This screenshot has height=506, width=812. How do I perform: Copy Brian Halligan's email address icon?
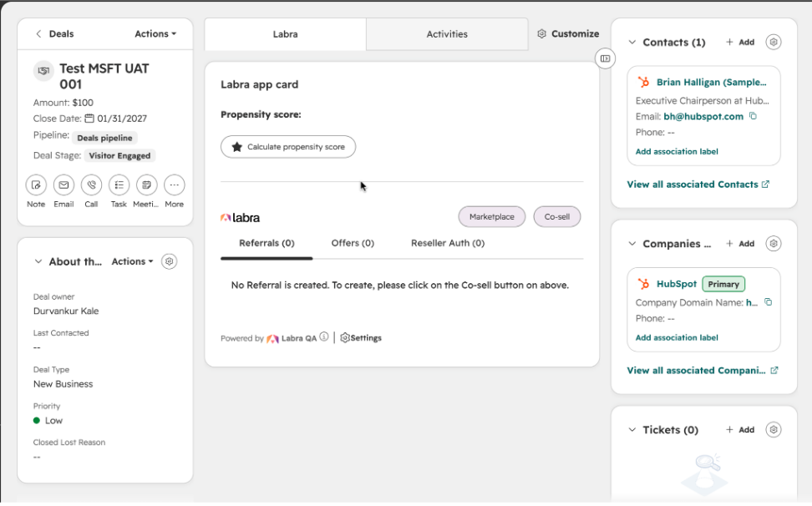[753, 116]
